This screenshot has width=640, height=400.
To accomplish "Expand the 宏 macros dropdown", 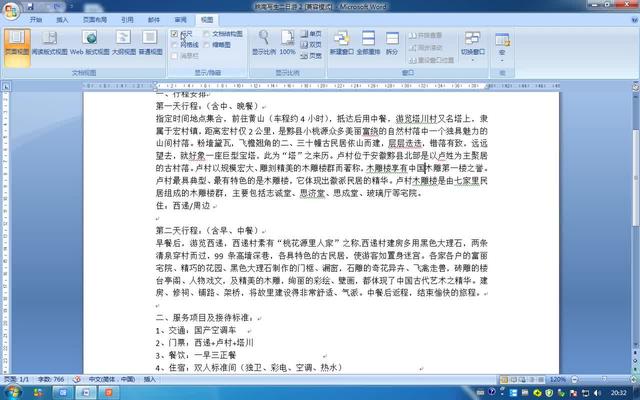I will (502, 47).
